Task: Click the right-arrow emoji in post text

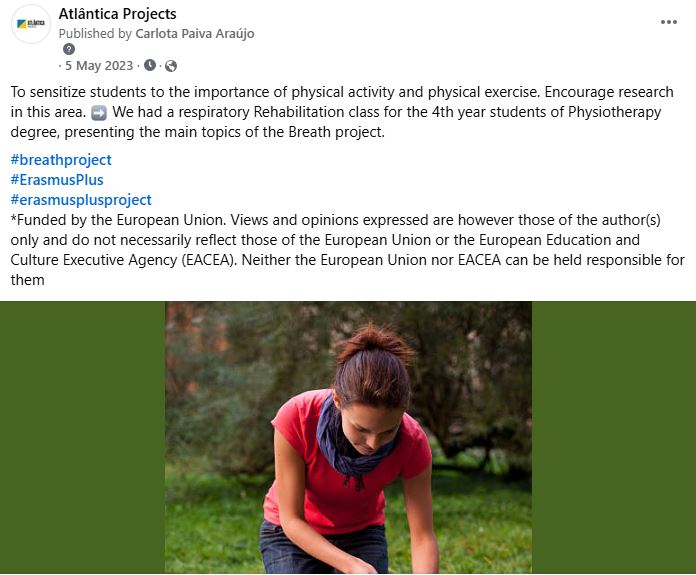Action: pyautogui.click(x=99, y=113)
